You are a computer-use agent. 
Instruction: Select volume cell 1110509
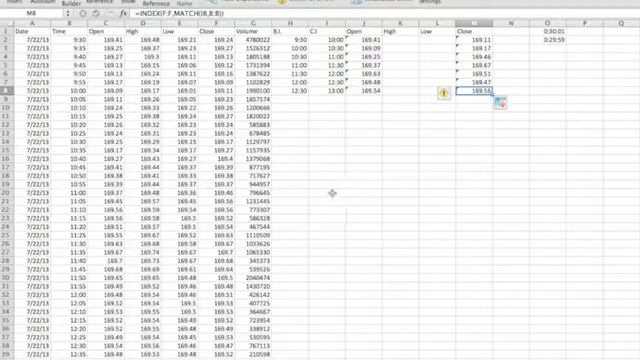253,235
